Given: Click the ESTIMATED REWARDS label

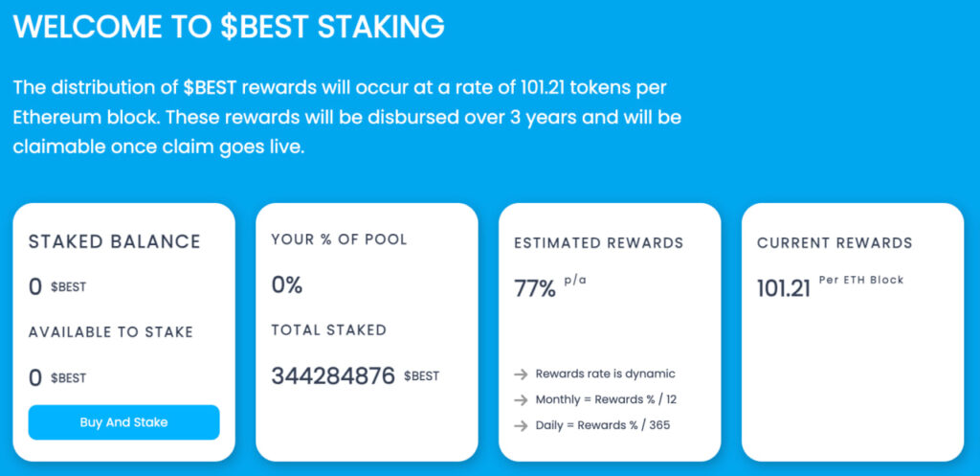Looking at the screenshot, I should 599,243.
